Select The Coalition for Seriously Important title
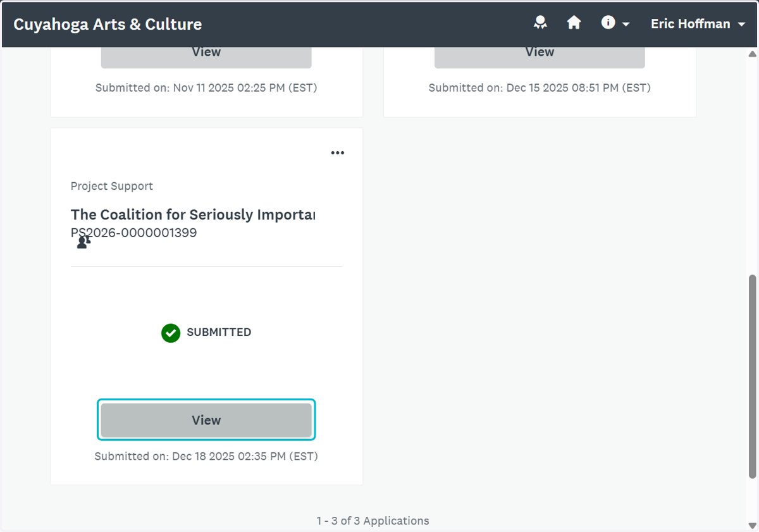759x532 pixels. [x=193, y=214]
